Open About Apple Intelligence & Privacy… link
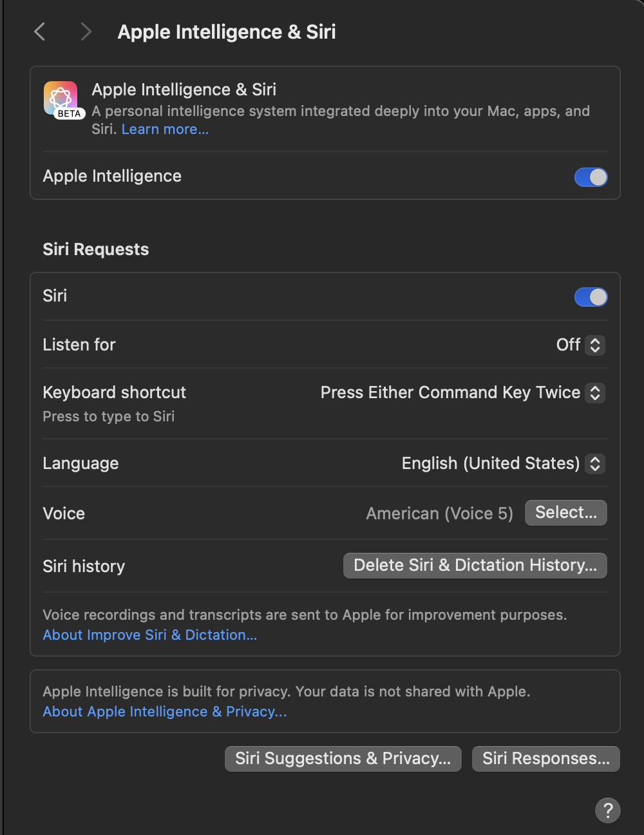Viewport: 644px width, 835px height. 165,711
